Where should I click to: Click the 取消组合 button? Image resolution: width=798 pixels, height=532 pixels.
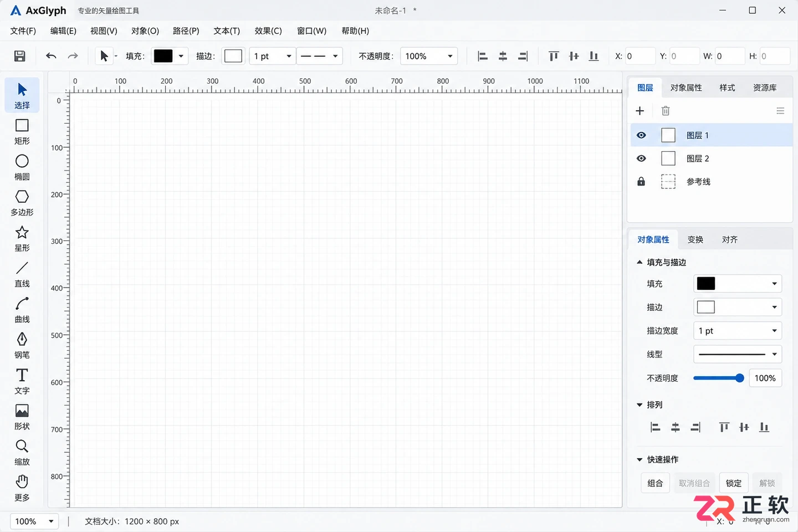pos(694,483)
